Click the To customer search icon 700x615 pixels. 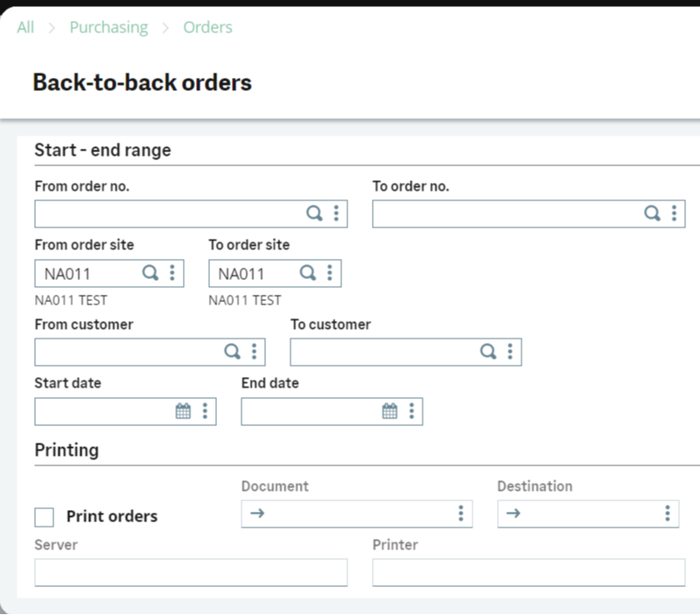(486, 351)
